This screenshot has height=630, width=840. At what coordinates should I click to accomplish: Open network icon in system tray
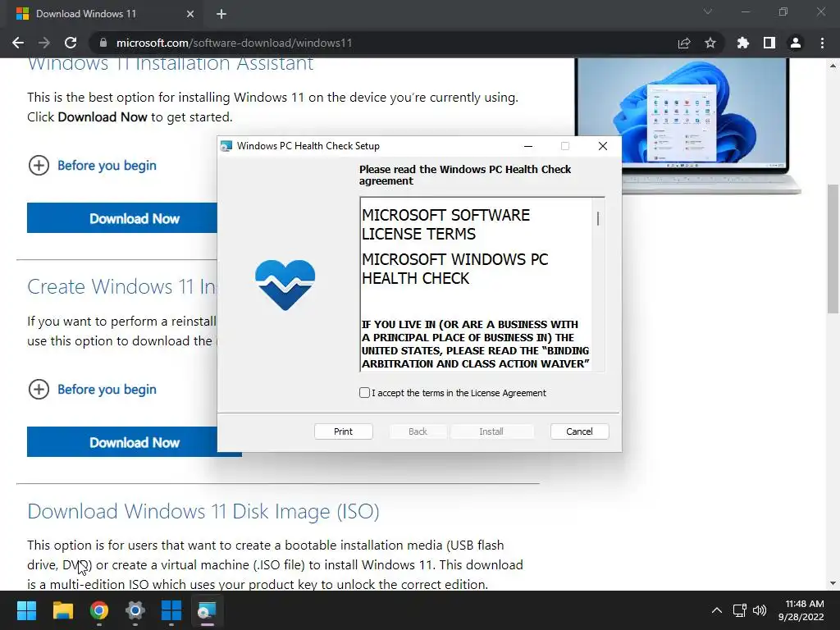tap(740, 610)
